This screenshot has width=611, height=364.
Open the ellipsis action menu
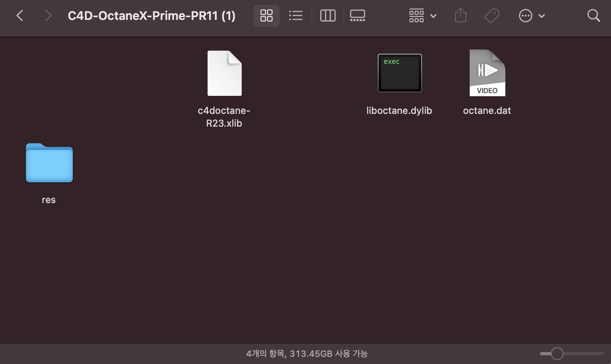(x=531, y=16)
